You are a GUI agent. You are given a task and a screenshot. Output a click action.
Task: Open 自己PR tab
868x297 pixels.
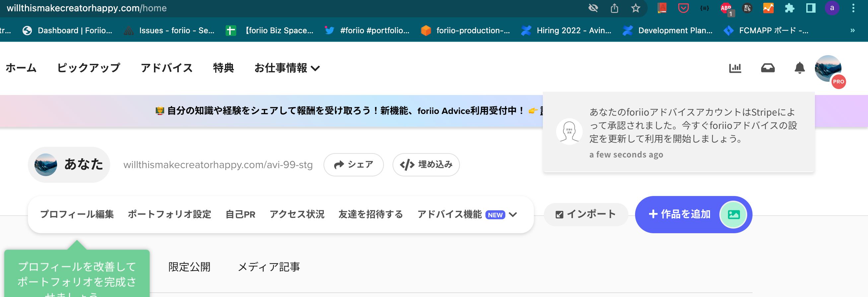240,214
